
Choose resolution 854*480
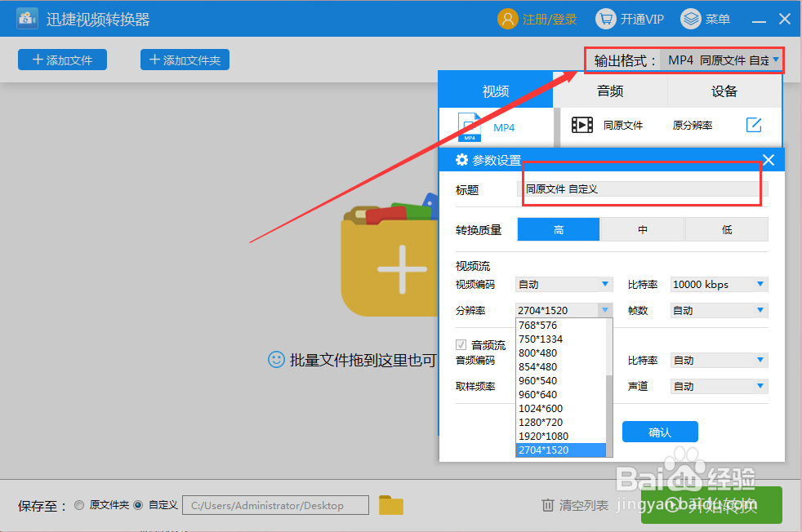(561, 366)
